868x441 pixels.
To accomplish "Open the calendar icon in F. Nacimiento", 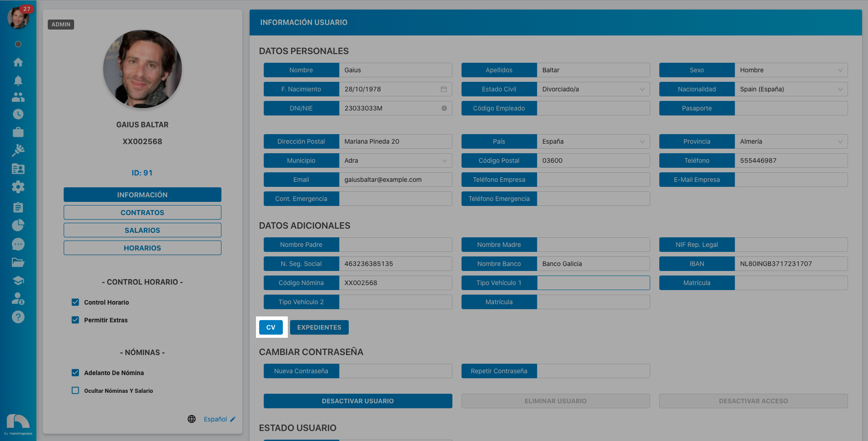I will point(444,89).
